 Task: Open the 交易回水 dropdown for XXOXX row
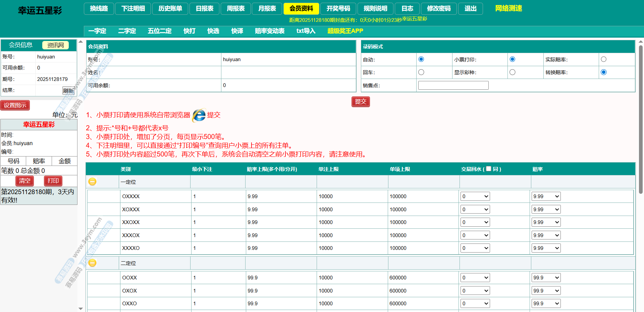point(475,222)
